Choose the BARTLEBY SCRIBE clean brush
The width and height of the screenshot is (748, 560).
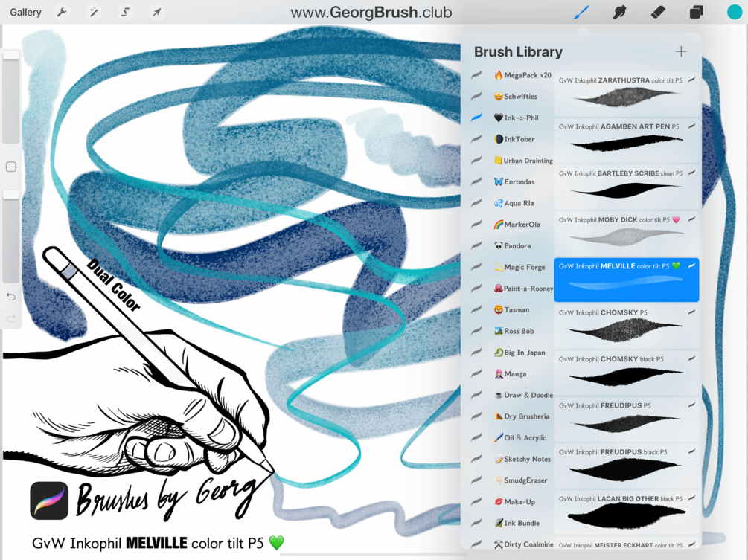click(627, 187)
